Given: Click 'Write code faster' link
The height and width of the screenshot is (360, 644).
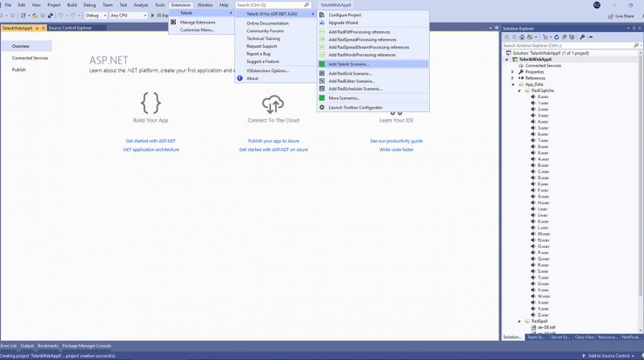Looking at the screenshot, I should click(x=396, y=150).
